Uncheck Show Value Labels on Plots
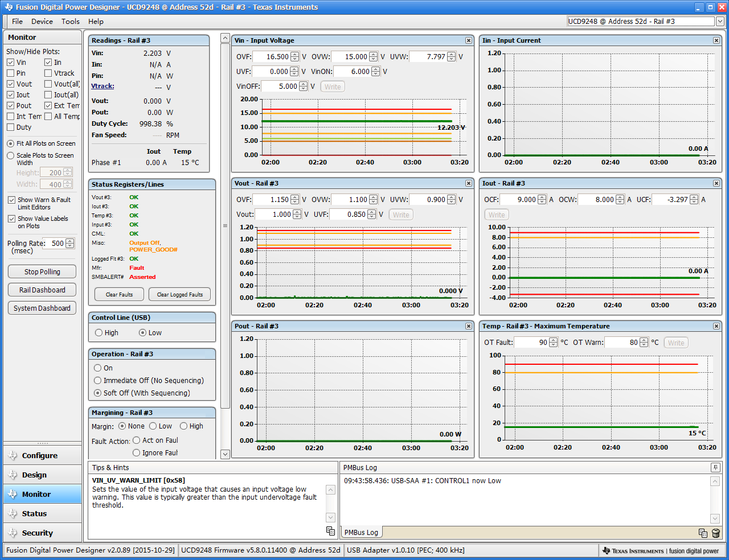The width and height of the screenshot is (729, 560). point(11,219)
